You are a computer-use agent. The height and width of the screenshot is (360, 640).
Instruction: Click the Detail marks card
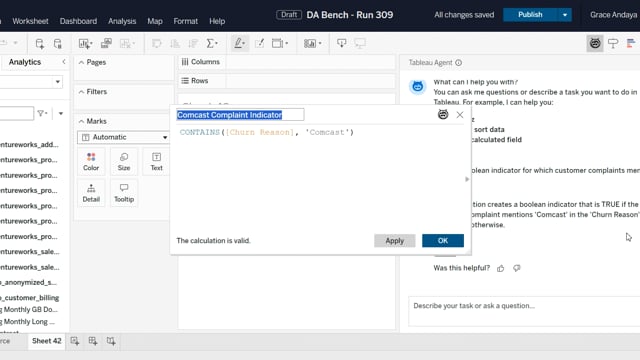91,193
